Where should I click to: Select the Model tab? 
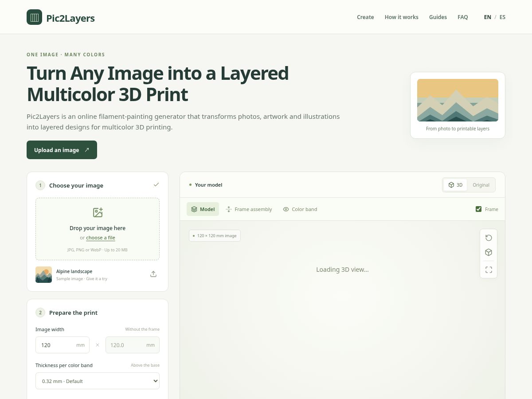point(203,209)
